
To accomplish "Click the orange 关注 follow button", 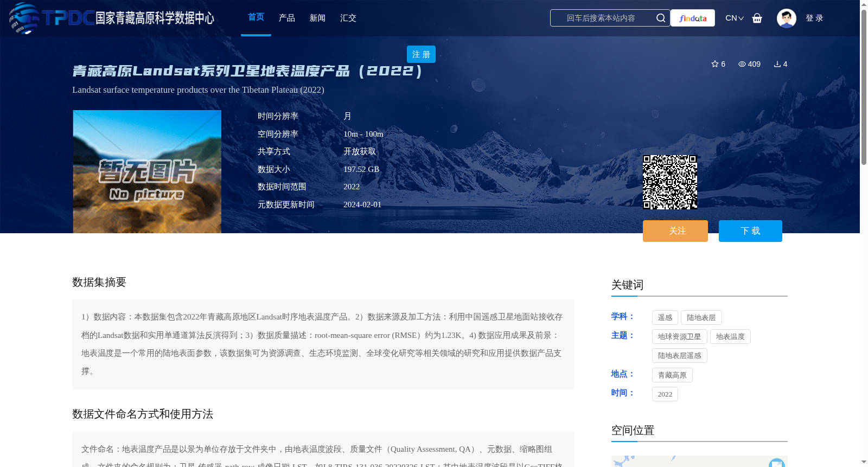I will coord(675,231).
